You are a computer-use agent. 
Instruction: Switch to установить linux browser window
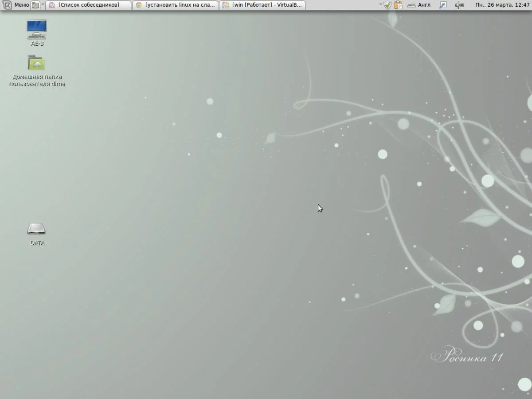[x=175, y=5]
